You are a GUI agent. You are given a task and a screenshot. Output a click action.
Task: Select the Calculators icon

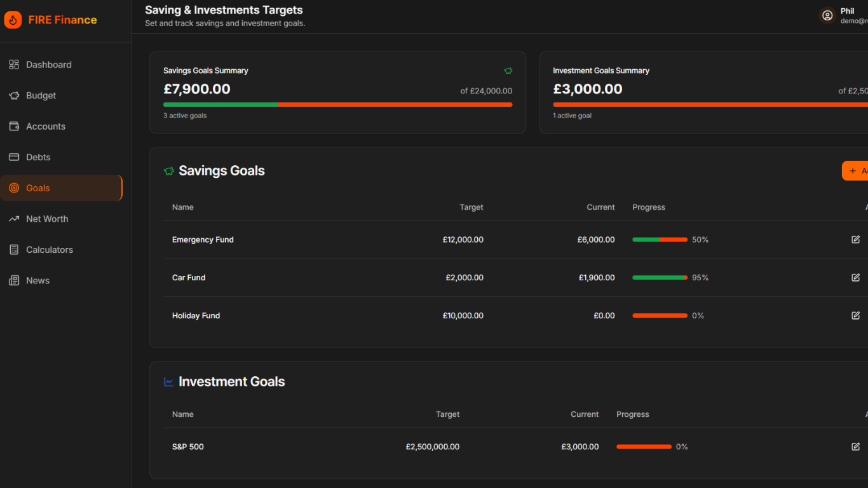[14, 249]
